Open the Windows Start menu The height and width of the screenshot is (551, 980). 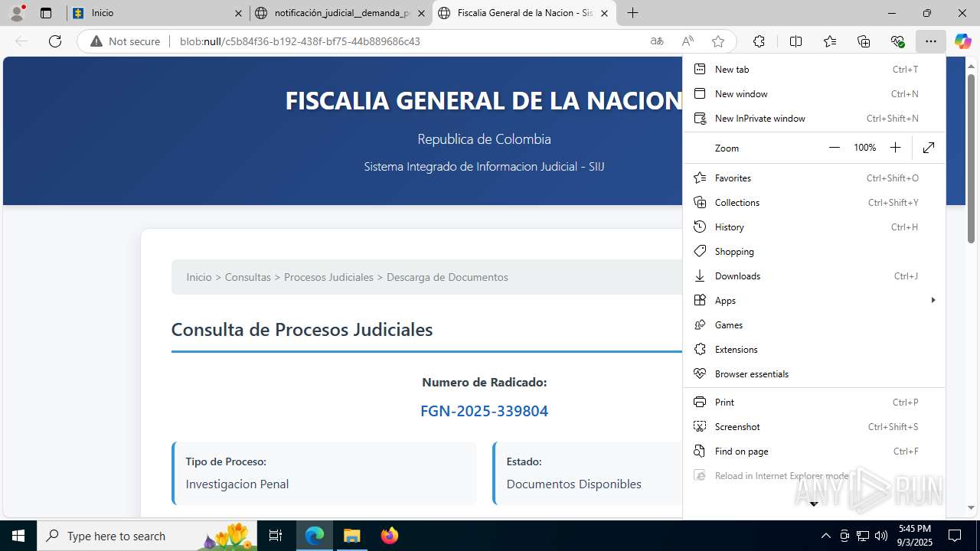pos(18,536)
